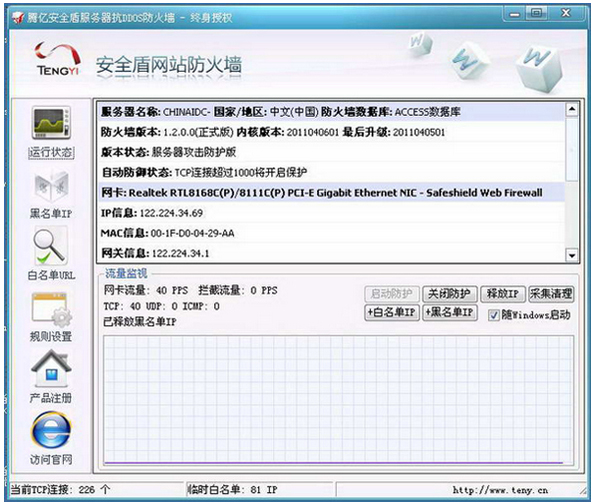The height and width of the screenshot is (504, 594).
Task: Click the 释放IP button
Action: click(x=503, y=294)
